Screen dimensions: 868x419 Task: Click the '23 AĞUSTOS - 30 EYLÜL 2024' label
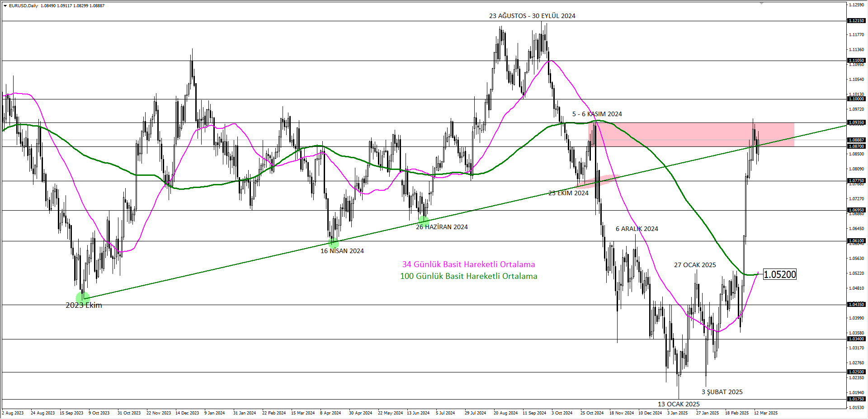532,16
